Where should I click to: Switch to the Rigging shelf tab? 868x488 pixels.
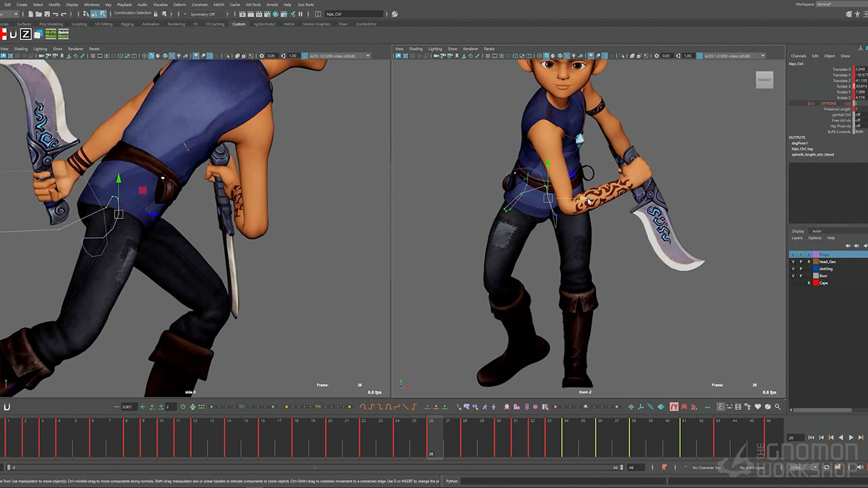click(x=127, y=24)
